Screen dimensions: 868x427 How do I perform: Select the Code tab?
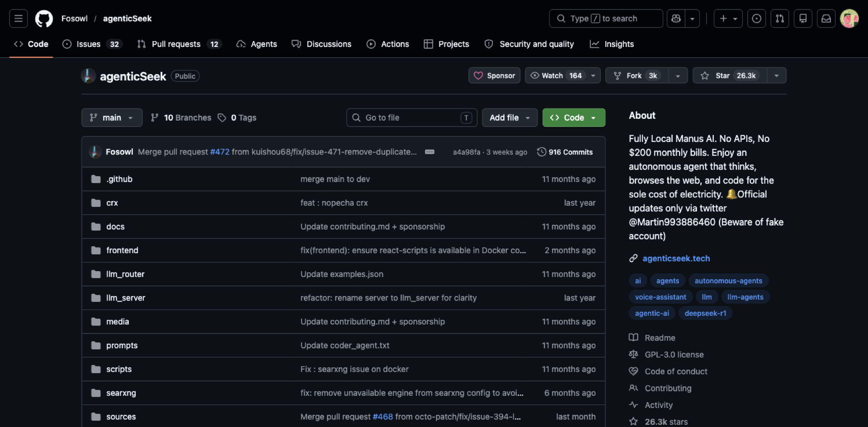31,44
